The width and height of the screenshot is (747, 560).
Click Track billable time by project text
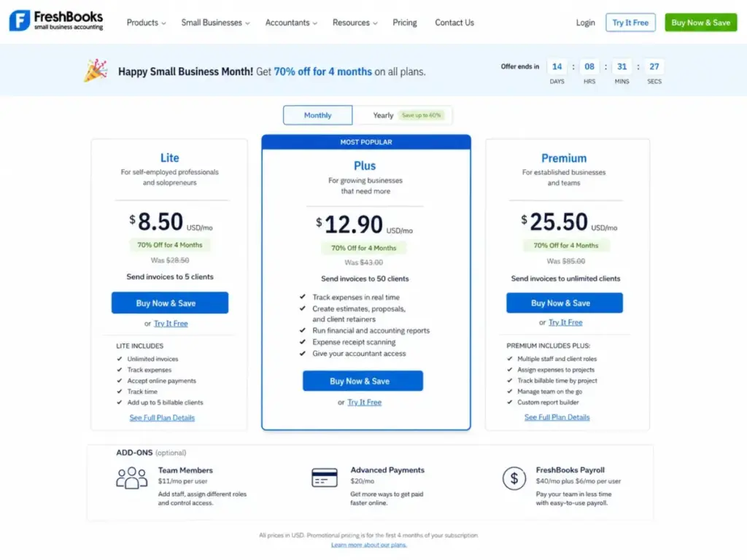tap(557, 381)
